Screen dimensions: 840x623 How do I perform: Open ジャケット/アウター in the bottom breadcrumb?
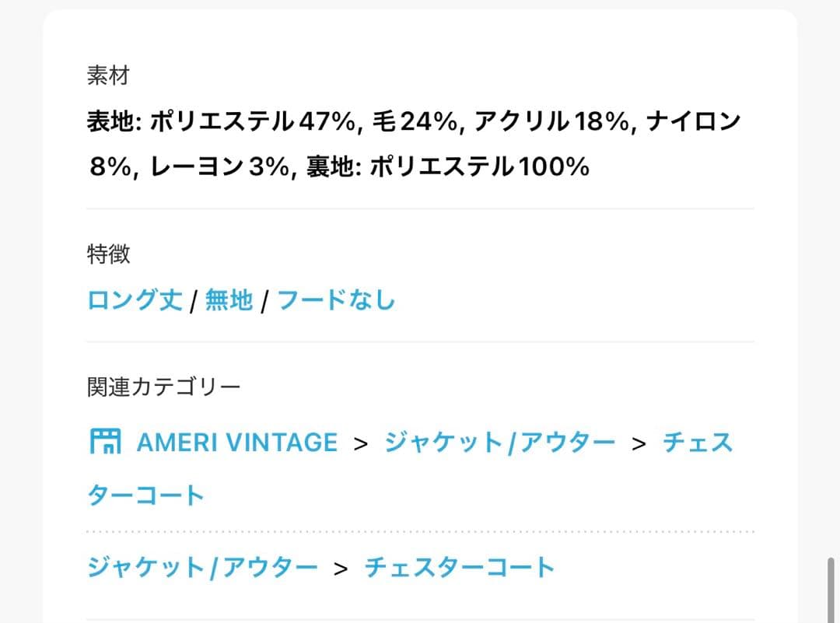point(202,566)
